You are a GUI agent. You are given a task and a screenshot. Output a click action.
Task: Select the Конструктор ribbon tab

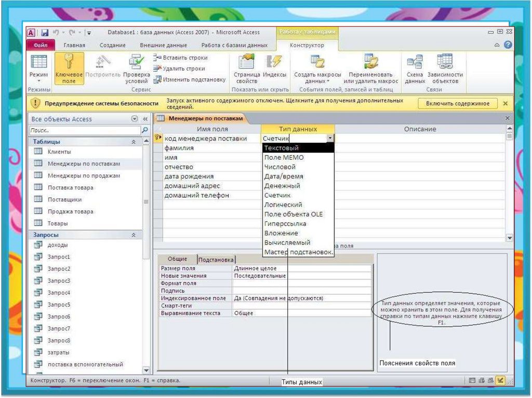[307, 45]
